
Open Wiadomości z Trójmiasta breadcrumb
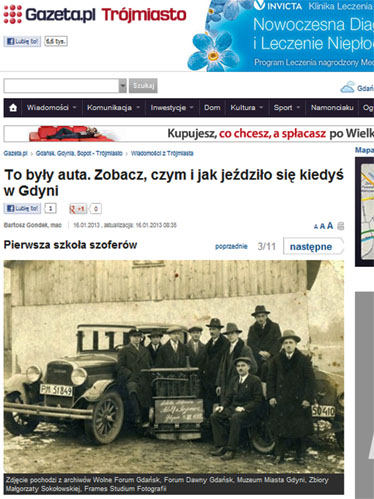[x=162, y=153]
